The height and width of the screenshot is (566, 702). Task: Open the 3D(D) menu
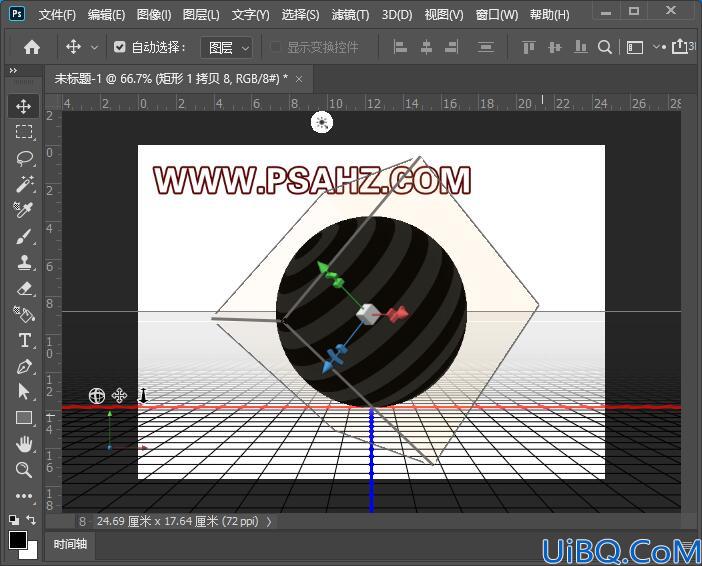tap(397, 15)
